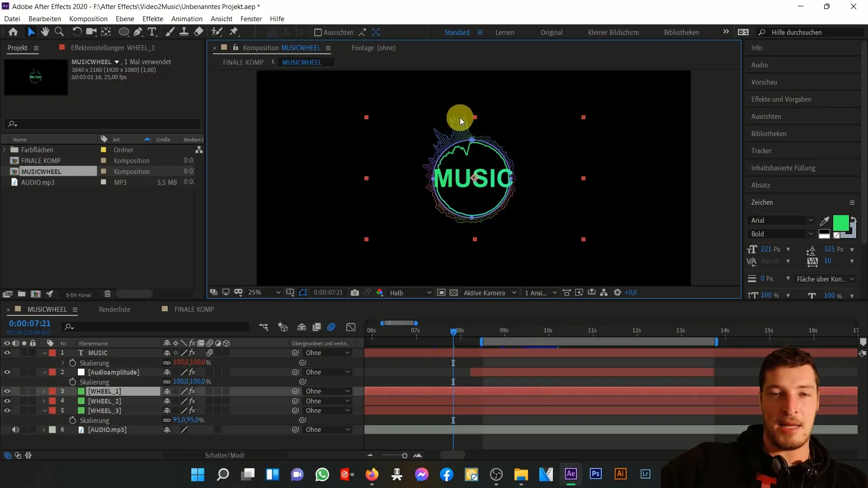This screenshot has width=868, height=488.
Task: Select the Rotation tool in toolbar
Action: (x=77, y=32)
